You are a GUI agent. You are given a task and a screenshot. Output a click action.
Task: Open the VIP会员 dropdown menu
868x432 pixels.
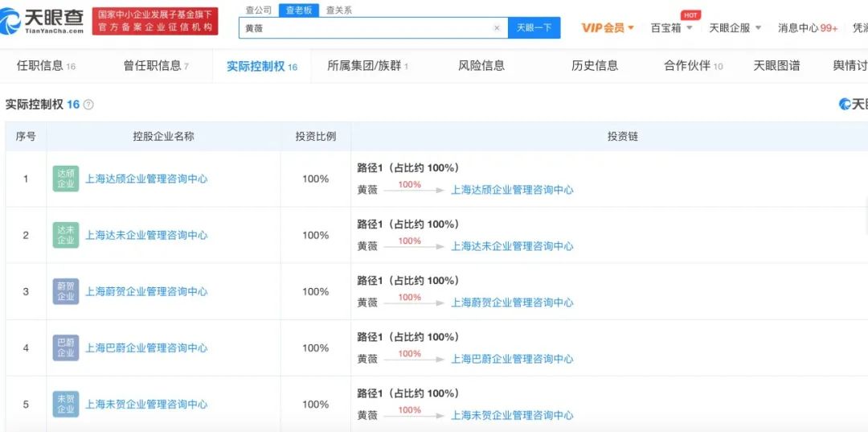coord(608,28)
